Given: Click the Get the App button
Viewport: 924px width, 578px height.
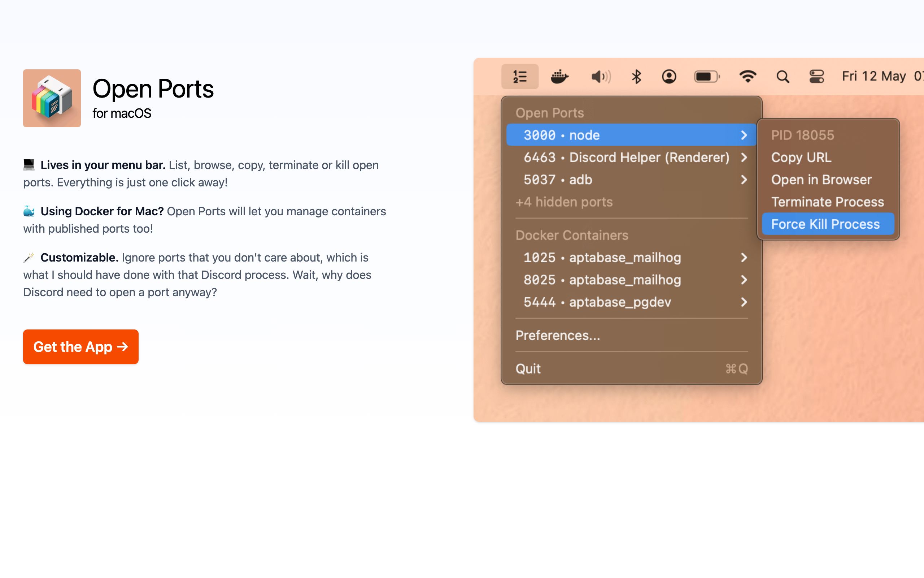Looking at the screenshot, I should pyautogui.click(x=80, y=347).
